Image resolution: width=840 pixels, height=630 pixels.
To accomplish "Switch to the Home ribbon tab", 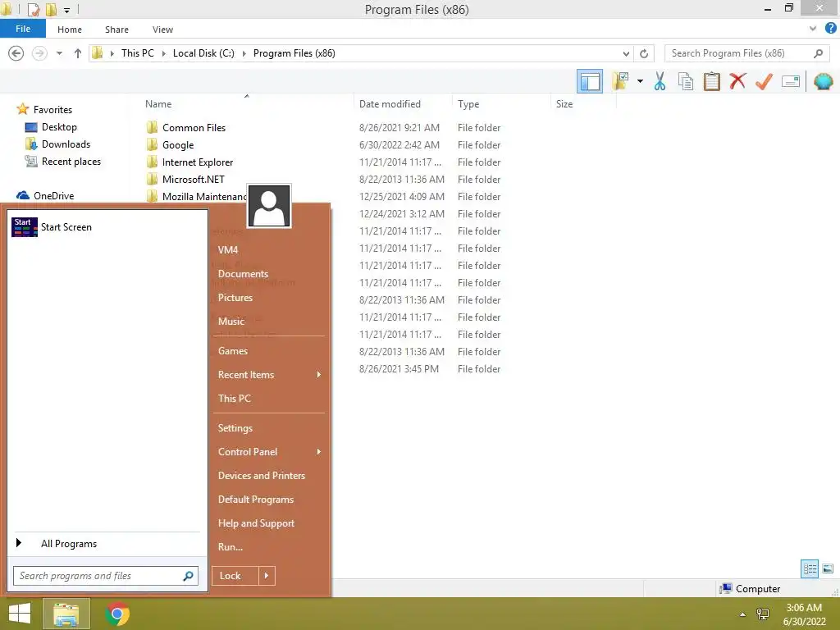I will point(70,30).
